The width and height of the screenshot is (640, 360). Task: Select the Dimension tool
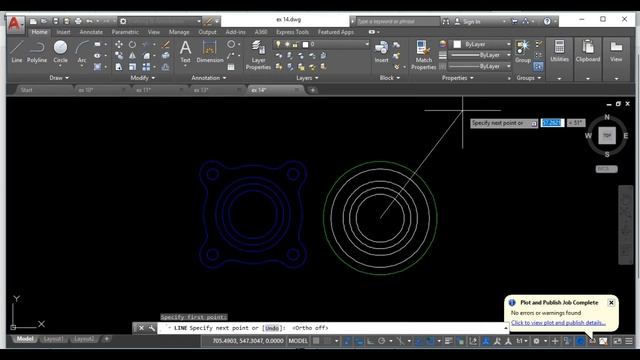tap(209, 51)
